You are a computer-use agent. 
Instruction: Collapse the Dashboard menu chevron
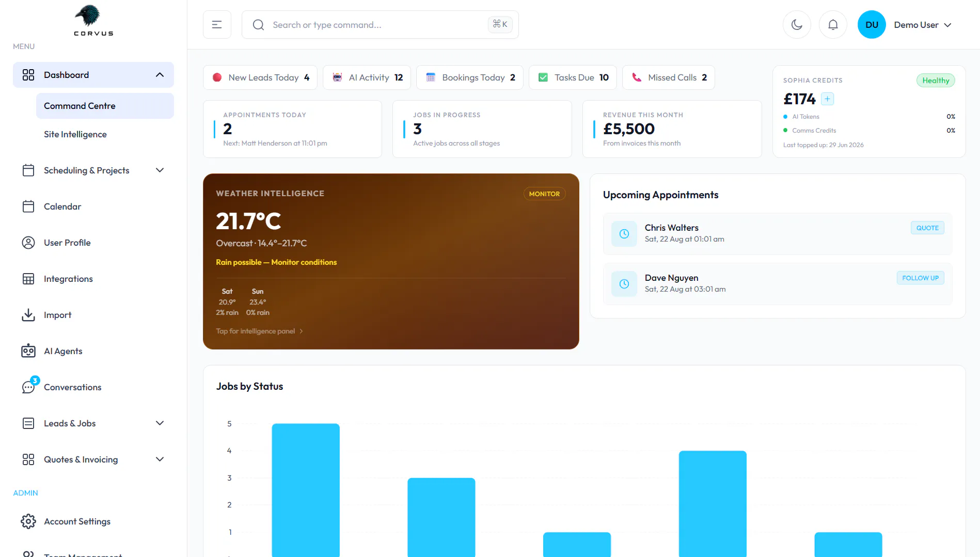coord(160,75)
